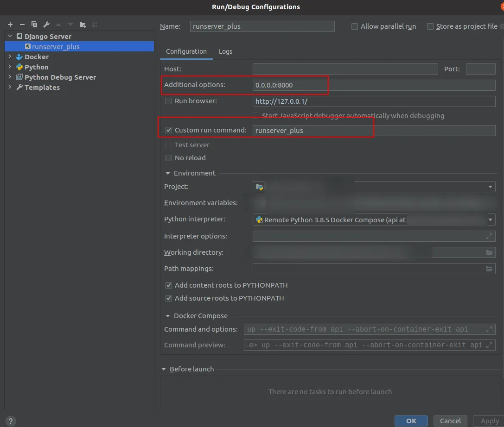Expand the Command preview field
This screenshot has height=427, width=504.
(x=489, y=345)
